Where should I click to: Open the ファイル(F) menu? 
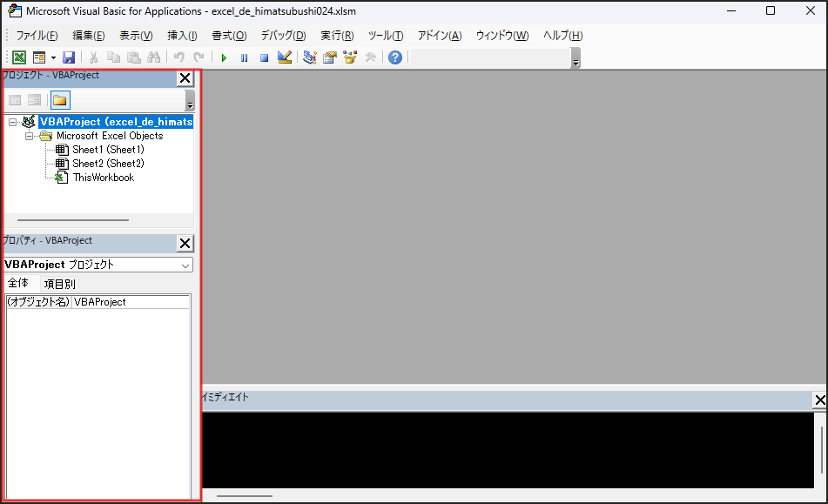37,36
